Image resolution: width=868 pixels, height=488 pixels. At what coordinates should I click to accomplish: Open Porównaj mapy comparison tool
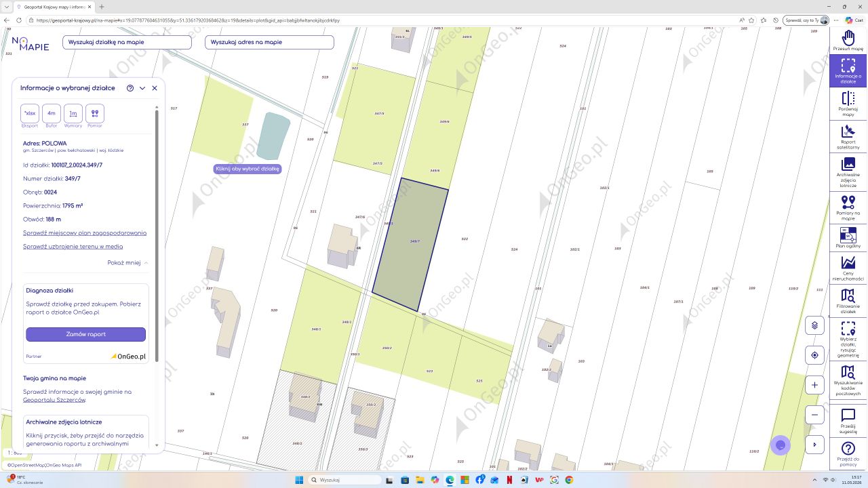tap(848, 103)
